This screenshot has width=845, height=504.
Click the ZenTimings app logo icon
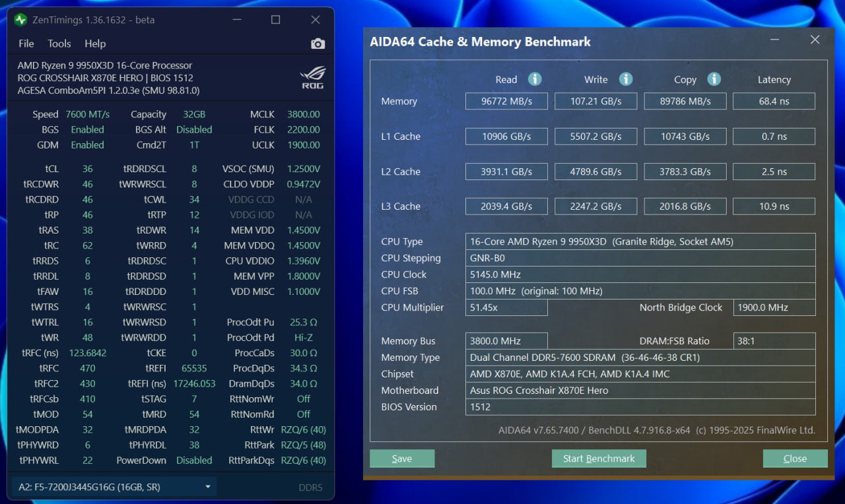point(21,20)
